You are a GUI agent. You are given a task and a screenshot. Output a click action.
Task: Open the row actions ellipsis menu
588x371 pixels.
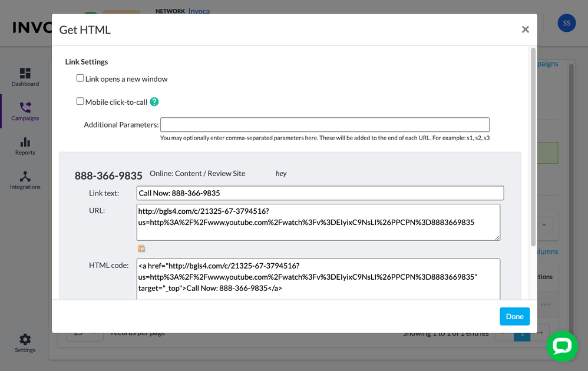point(545,304)
